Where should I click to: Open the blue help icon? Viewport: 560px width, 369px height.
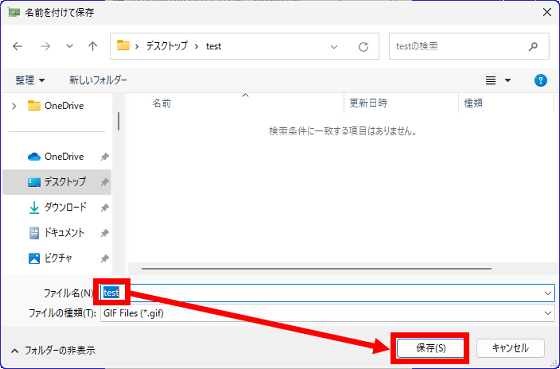(540, 80)
